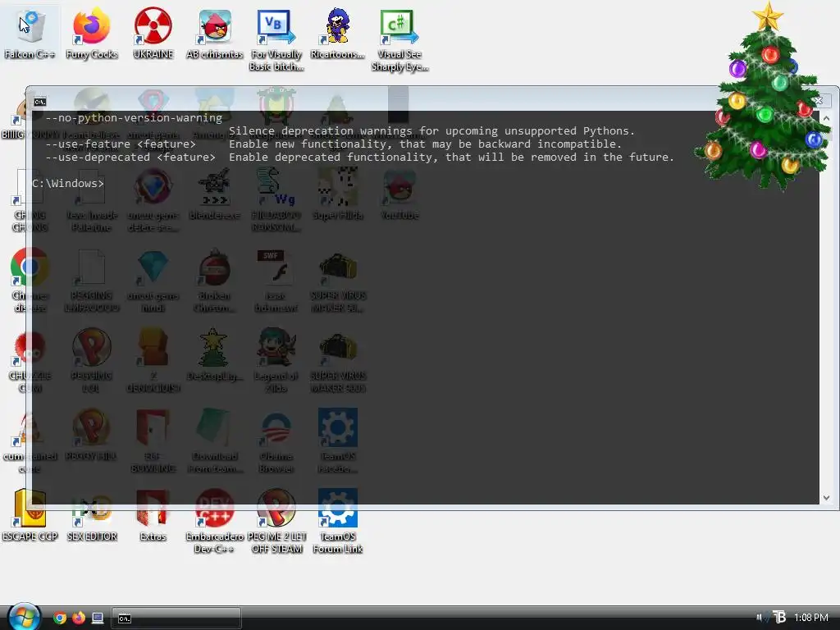Select the ESCAPE CCP desktop shortcut

click(x=30, y=515)
